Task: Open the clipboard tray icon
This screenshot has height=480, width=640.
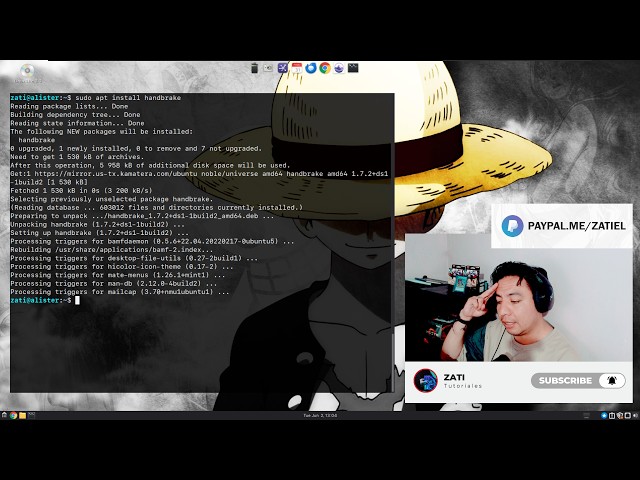Action: pyautogui.click(x=612, y=416)
